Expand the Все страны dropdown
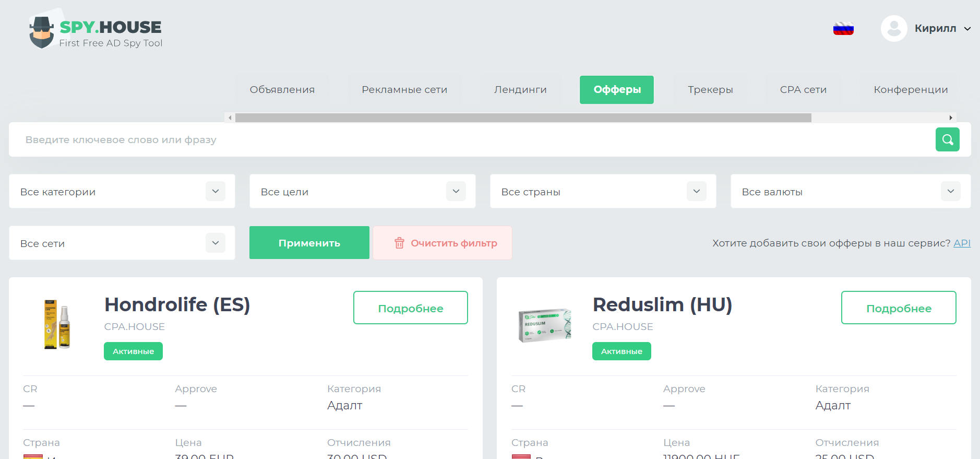This screenshot has width=980, height=459. [603, 191]
